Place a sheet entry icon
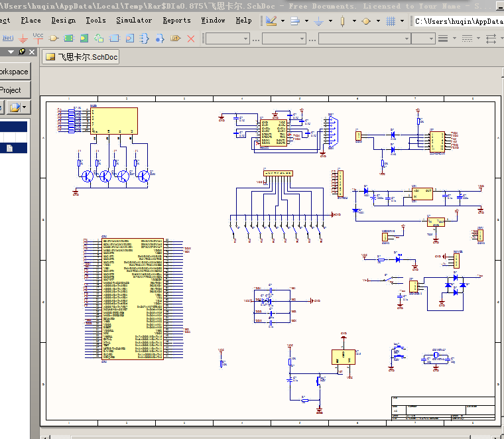The width and height of the screenshot is (504, 439). (x=84, y=38)
